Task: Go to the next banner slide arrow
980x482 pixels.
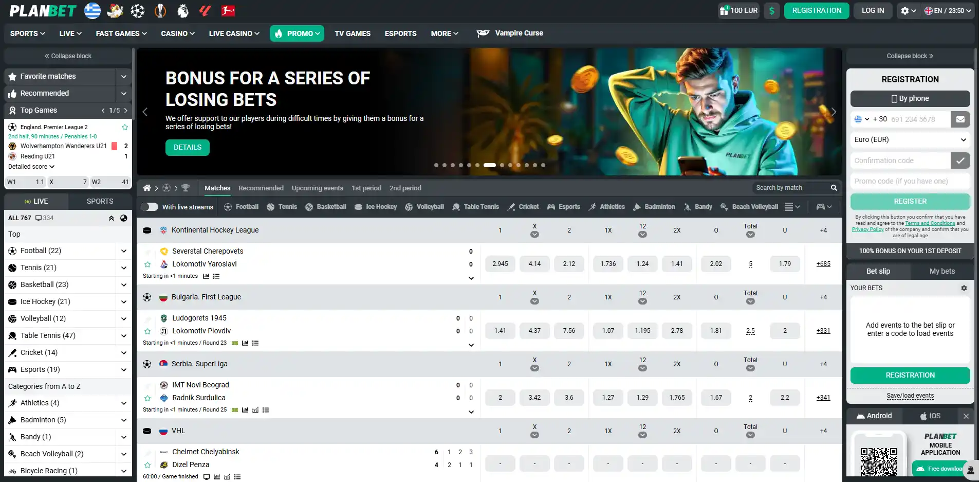Action: (834, 112)
